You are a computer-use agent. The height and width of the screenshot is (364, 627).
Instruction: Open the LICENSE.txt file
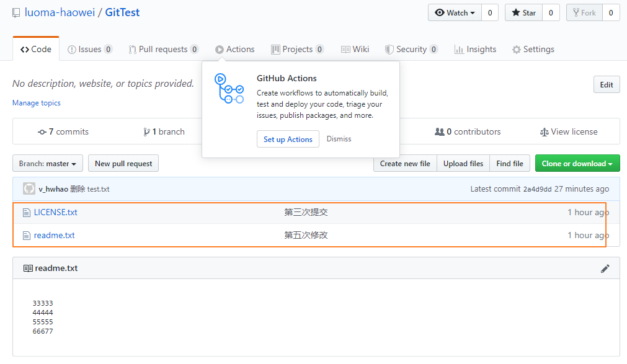pos(56,213)
